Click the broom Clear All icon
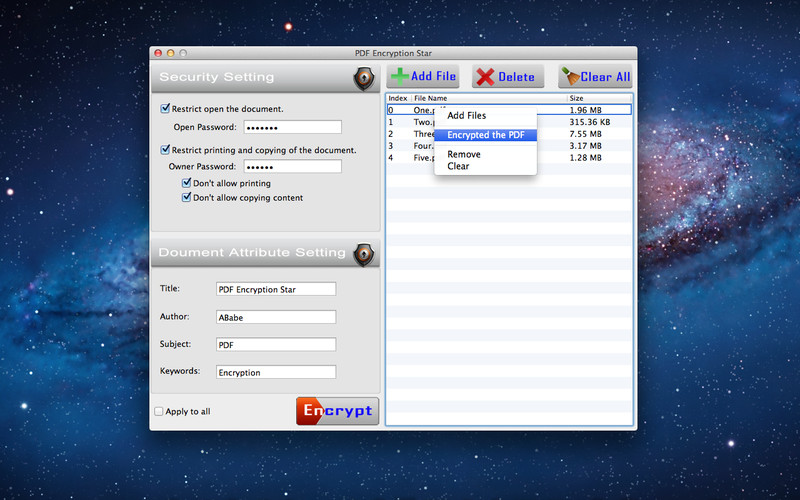Image resolution: width=800 pixels, height=500 pixels. (569, 76)
